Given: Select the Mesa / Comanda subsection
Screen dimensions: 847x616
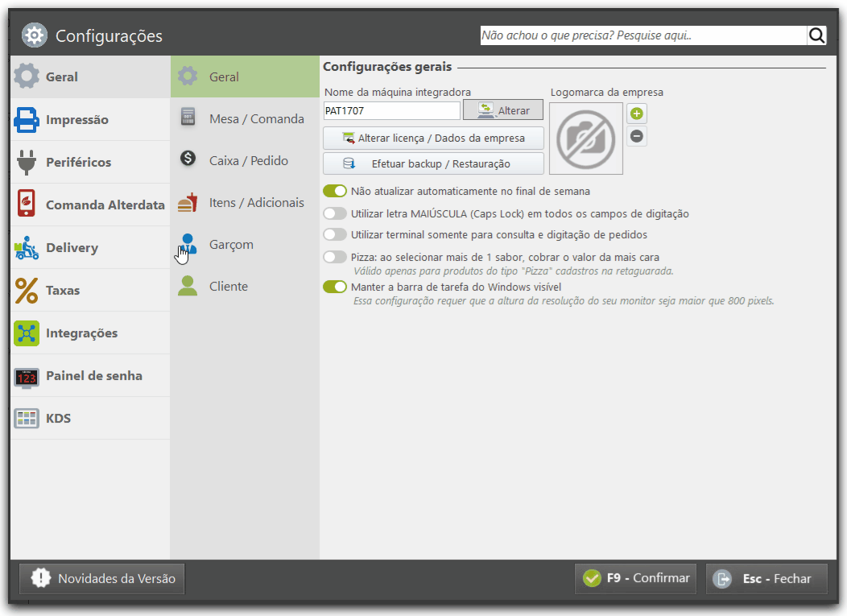Looking at the screenshot, I should point(246,118).
